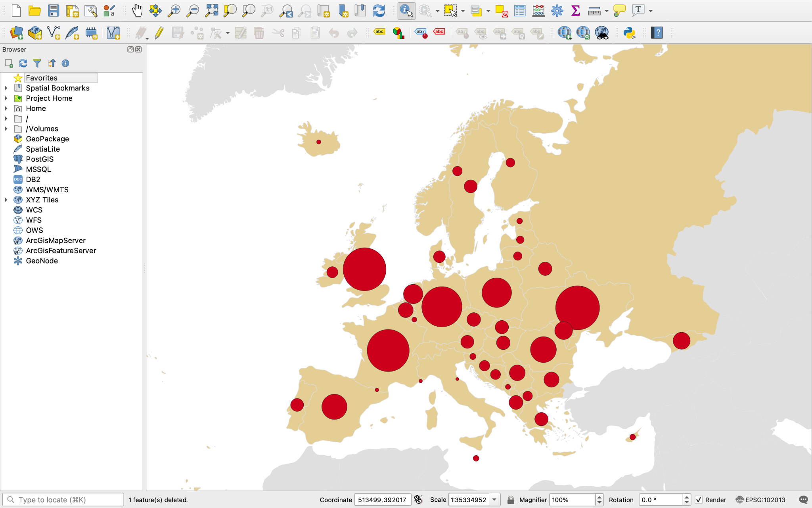Open the Data Source Manager
Image resolution: width=812 pixels, height=508 pixels.
[16, 33]
